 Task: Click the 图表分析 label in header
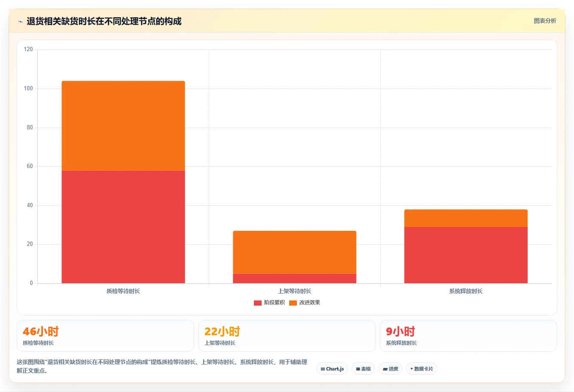pyautogui.click(x=545, y=21)
